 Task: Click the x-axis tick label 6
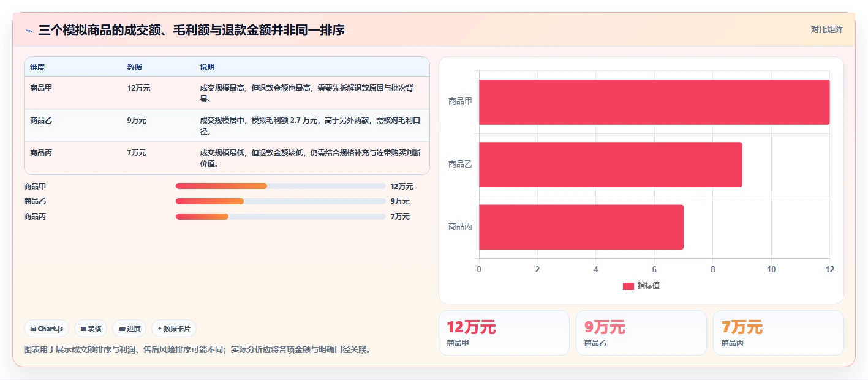[654, 269]
